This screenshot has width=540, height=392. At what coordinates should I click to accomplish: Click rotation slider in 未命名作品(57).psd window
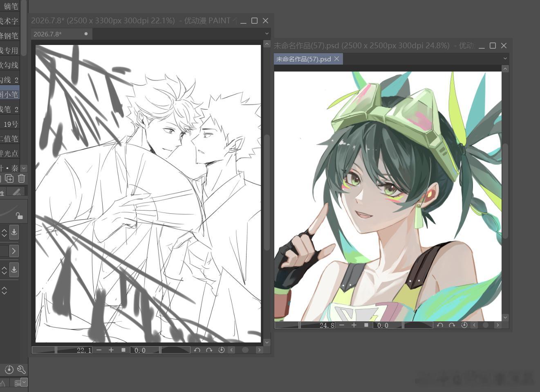403,325
